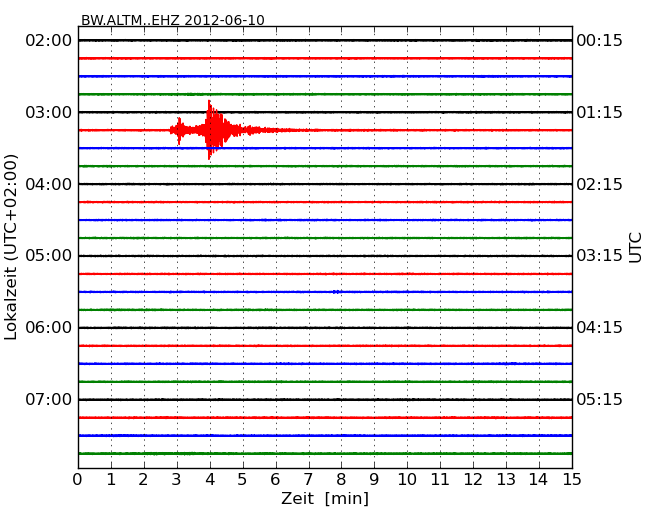This screenshot has width=650, height=520.
Task: Select the 3 minute x-axis tick label
Action: pos(177,479)
